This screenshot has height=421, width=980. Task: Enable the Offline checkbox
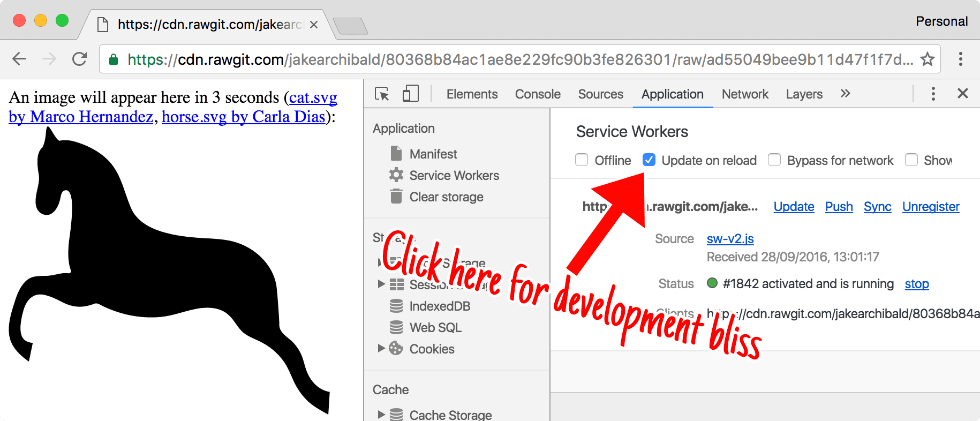point(582,160)
